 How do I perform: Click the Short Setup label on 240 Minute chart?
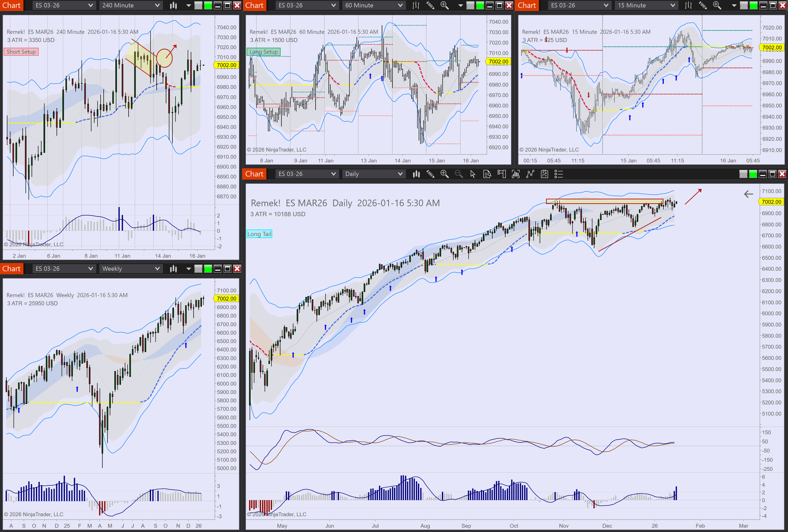tap(21, 52)
